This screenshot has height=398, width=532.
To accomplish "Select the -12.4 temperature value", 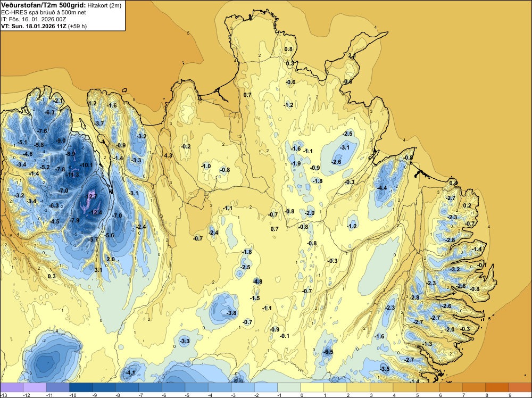I will (95, 212).
